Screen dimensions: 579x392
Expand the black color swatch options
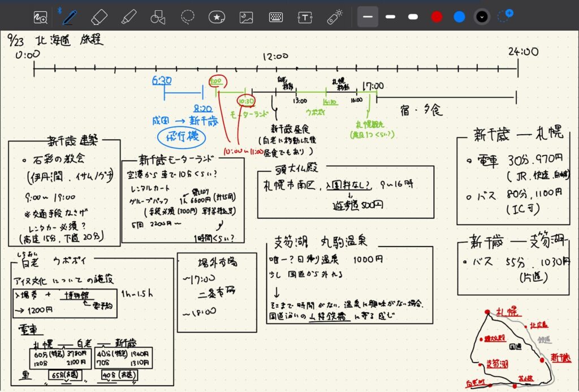[482, 17]
